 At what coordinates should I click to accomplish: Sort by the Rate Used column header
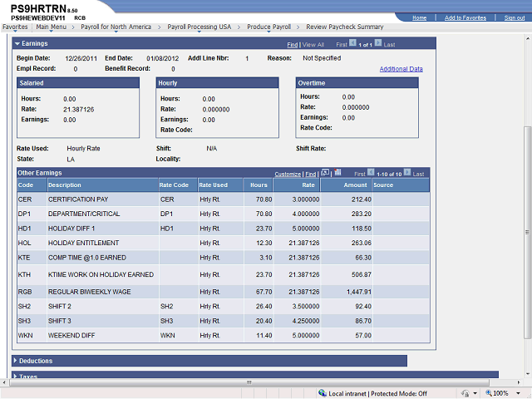click(213, 185)
